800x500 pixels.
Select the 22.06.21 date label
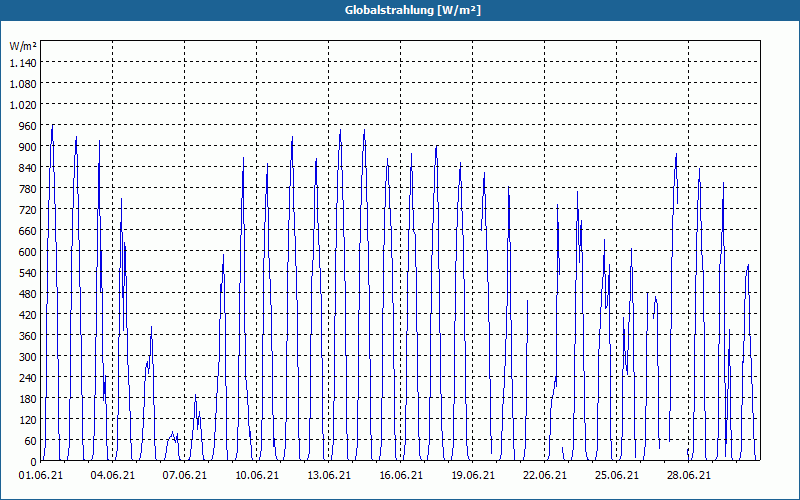544,475
